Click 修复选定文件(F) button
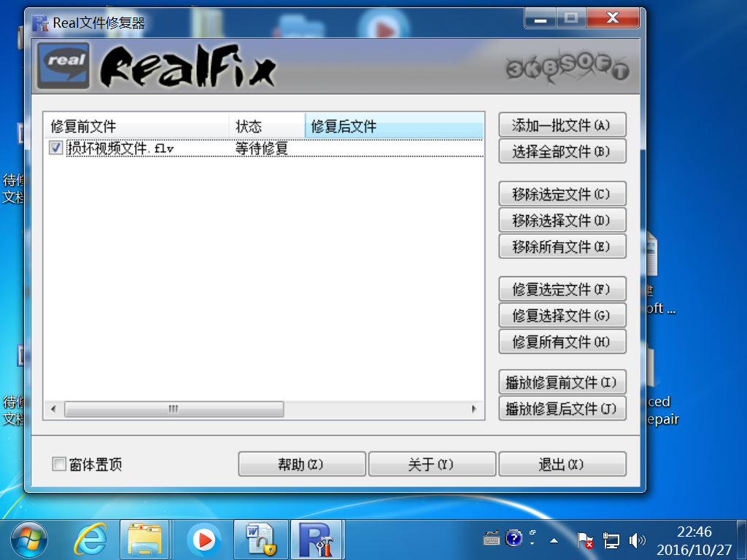The height and width of the screenshot is (560, 747). coord(562,289)
